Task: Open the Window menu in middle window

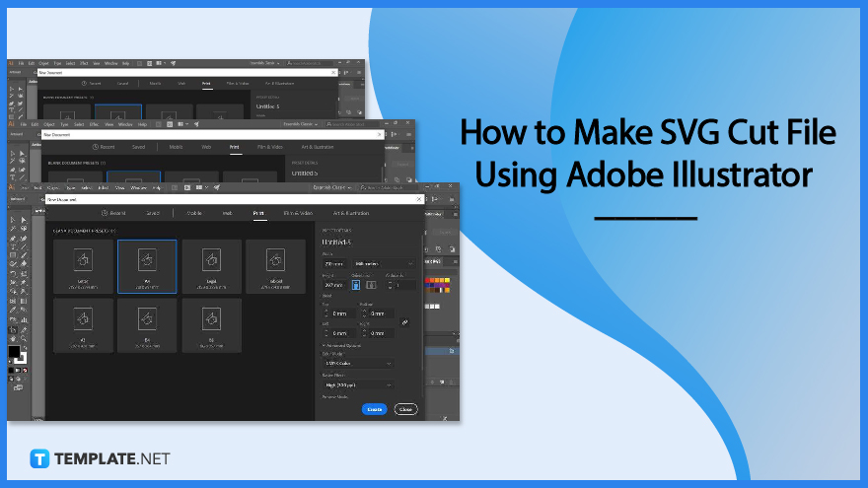Action: pos(125,124)
